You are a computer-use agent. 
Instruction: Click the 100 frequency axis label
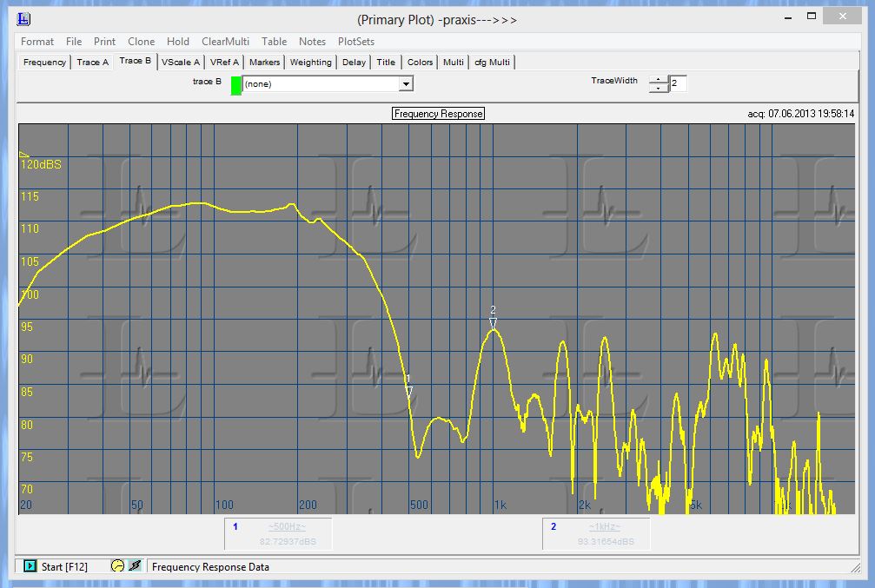click(224, 505)
